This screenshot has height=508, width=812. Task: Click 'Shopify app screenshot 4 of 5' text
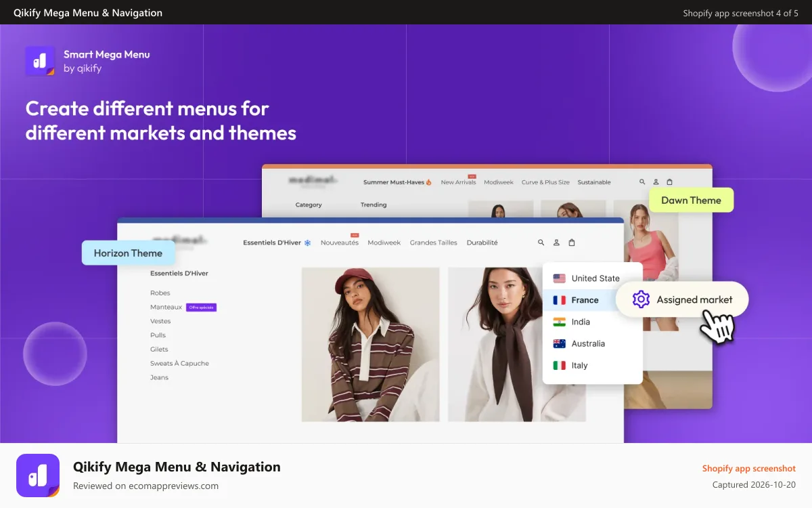coord(741,13)
